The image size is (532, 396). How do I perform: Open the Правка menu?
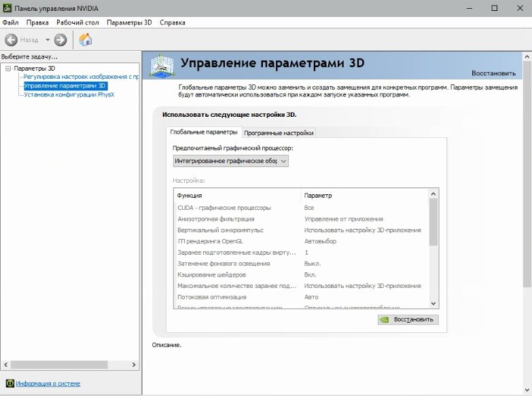tap(37, 22)
